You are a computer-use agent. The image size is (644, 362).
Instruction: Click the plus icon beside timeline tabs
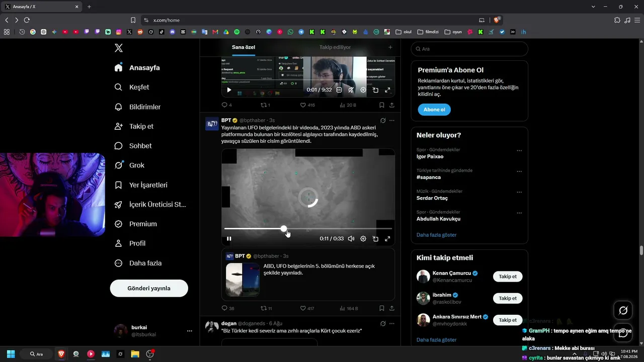click(390, 47)
